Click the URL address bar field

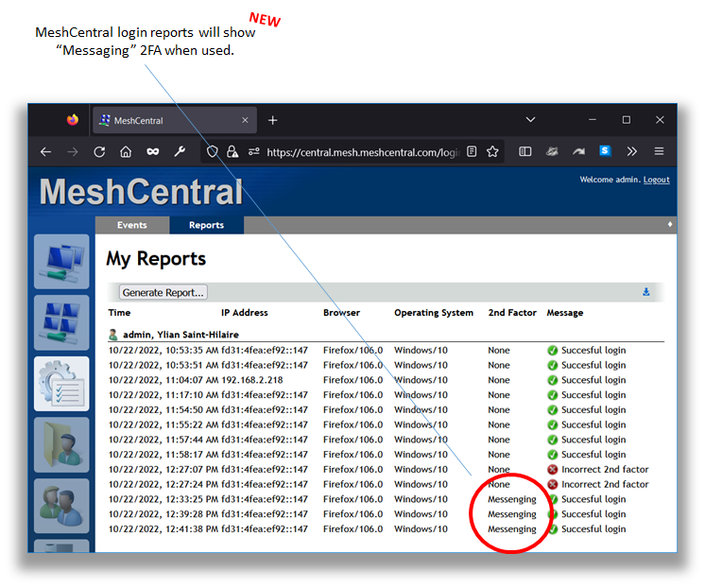362,151
